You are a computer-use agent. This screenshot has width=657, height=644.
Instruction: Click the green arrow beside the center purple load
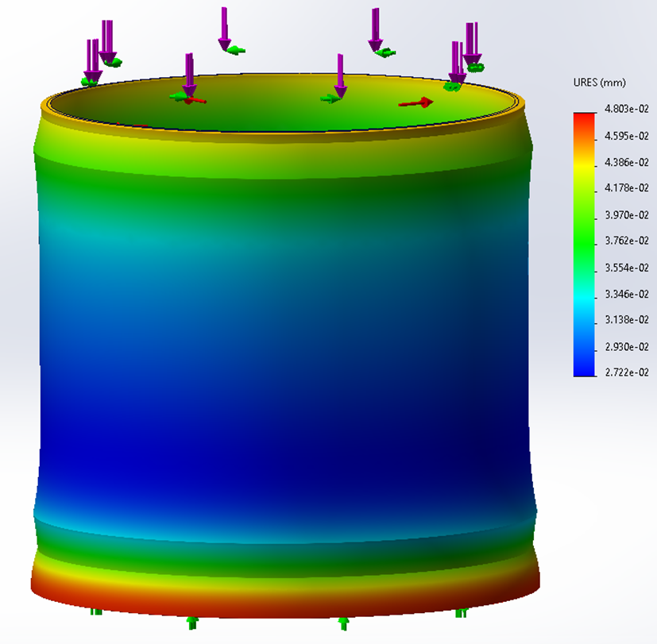pos(329,96)
